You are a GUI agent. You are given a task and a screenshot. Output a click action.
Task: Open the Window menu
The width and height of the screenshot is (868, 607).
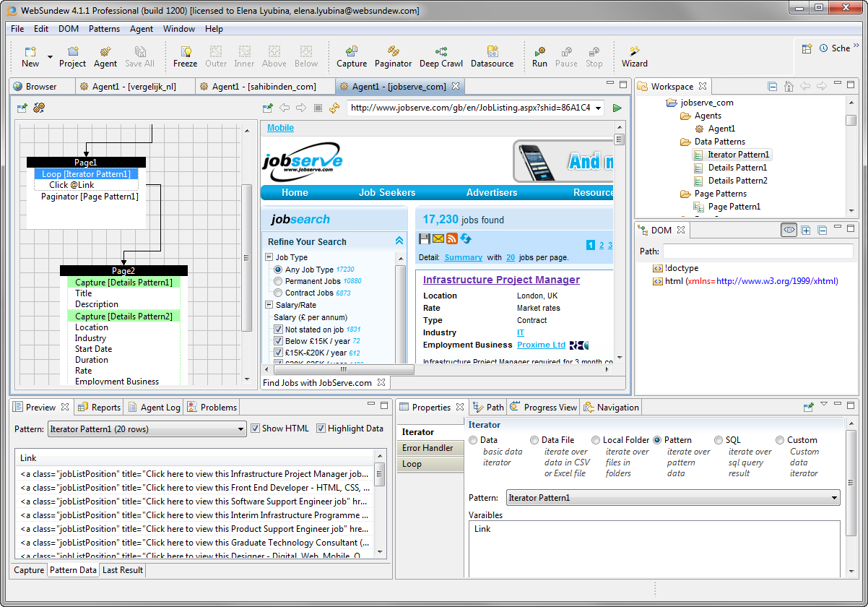tap(179, 29)
